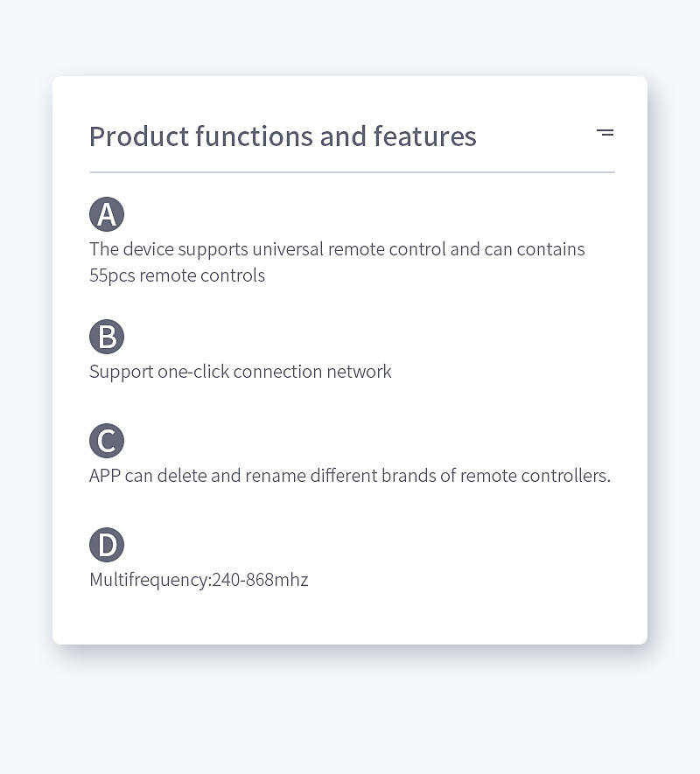700x774 pixels.
Task: Click 'Multifrequency:240-868mhz' text
Action: click(199, 580)
